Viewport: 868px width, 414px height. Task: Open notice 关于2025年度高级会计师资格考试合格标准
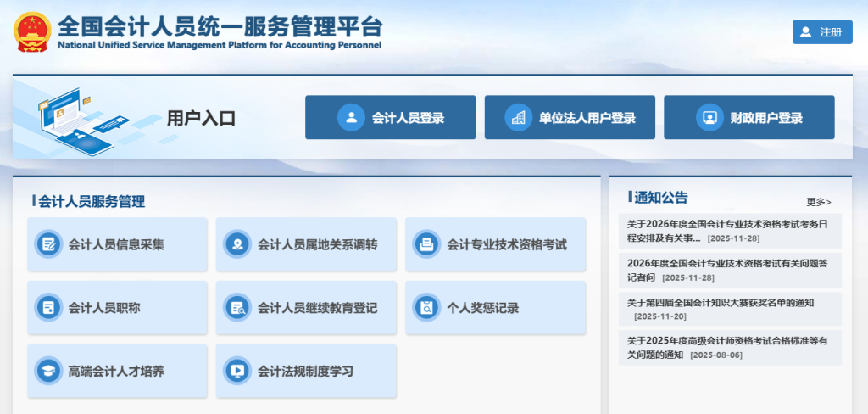click(x=730, y=348)
